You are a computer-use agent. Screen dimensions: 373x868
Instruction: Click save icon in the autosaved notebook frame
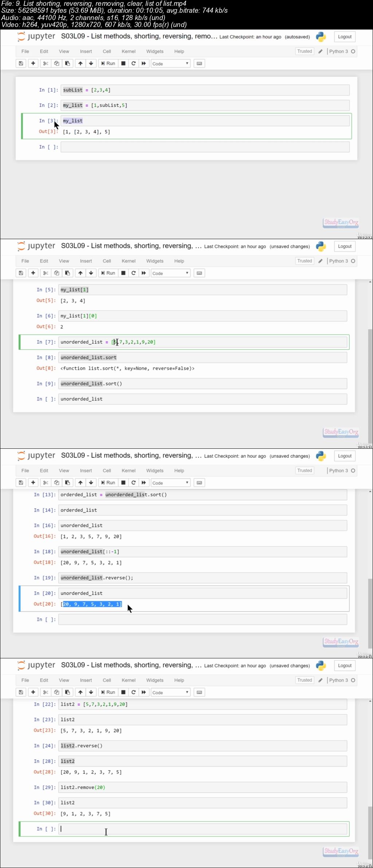21,63
